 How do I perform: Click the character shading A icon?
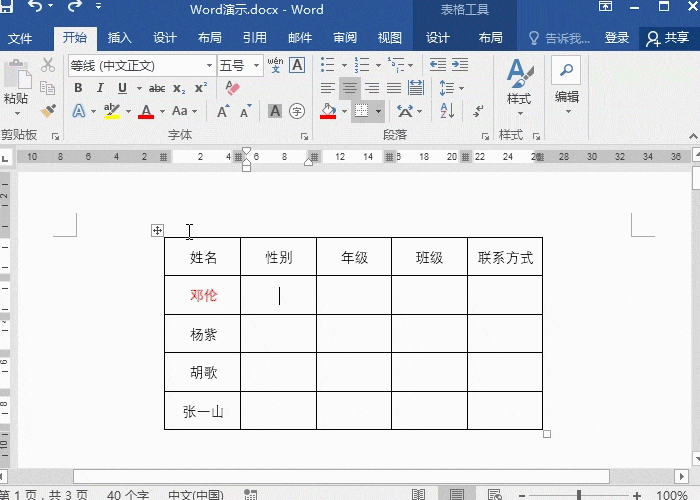pyautogui.click(x=275, y=111)
